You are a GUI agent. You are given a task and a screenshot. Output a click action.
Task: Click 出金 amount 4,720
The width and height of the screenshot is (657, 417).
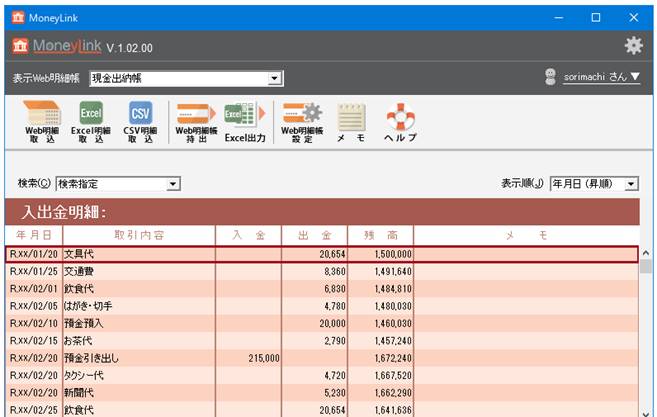(x=335, y=376)
